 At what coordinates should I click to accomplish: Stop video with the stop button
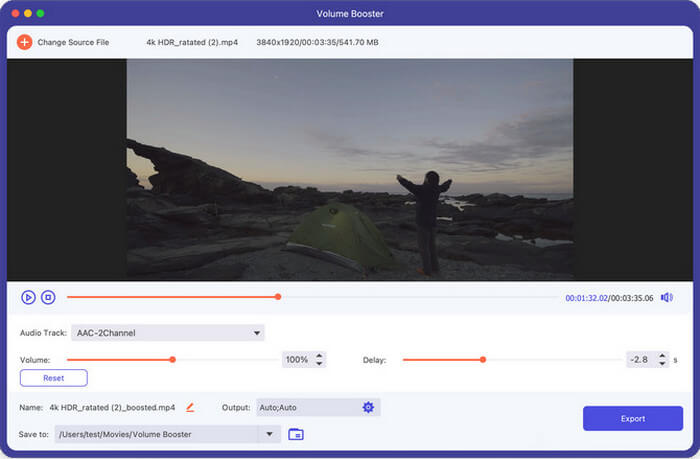(x=48, y=297)
